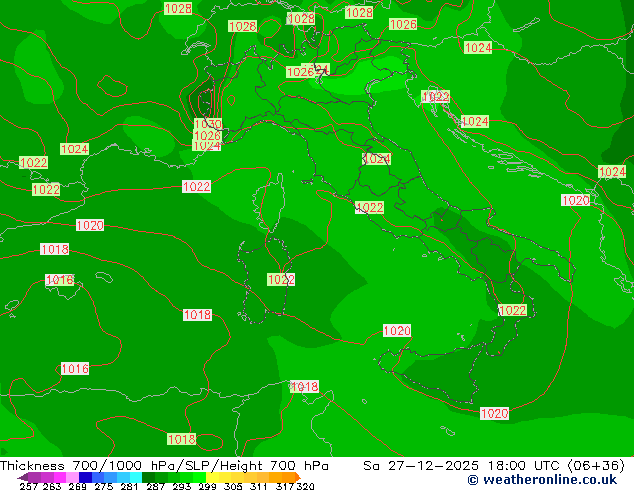The image size is (634, 490).
Task: Click the 320 legend value
Action: [305, 486]
